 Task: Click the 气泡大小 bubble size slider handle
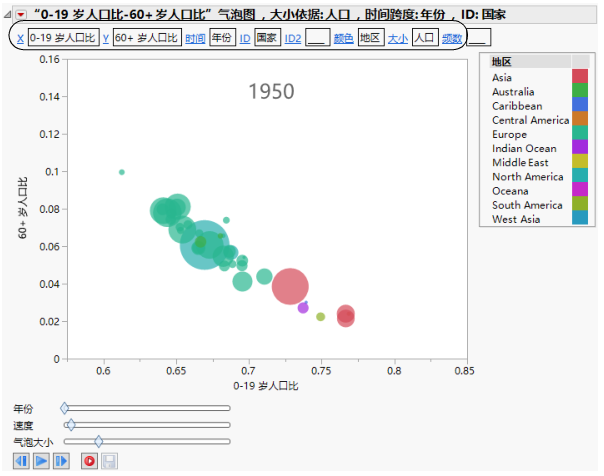(99, 441)
